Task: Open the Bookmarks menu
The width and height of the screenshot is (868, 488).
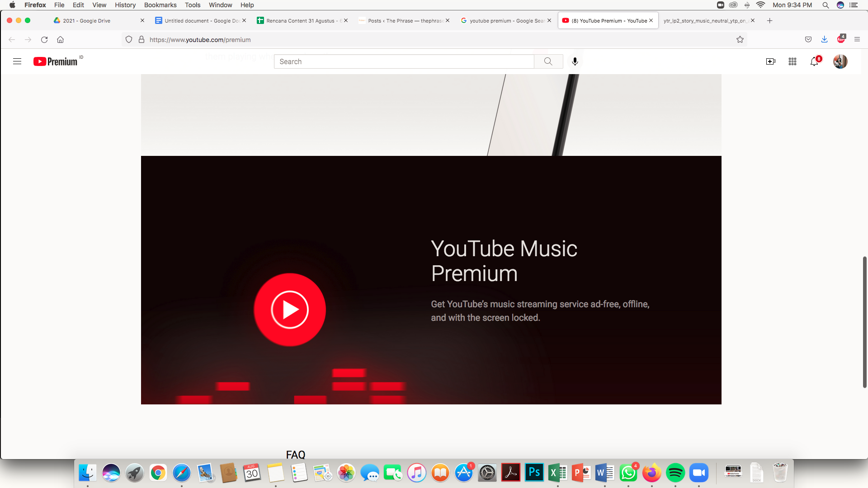Action: pyautogui.click(x=160, y=5)
